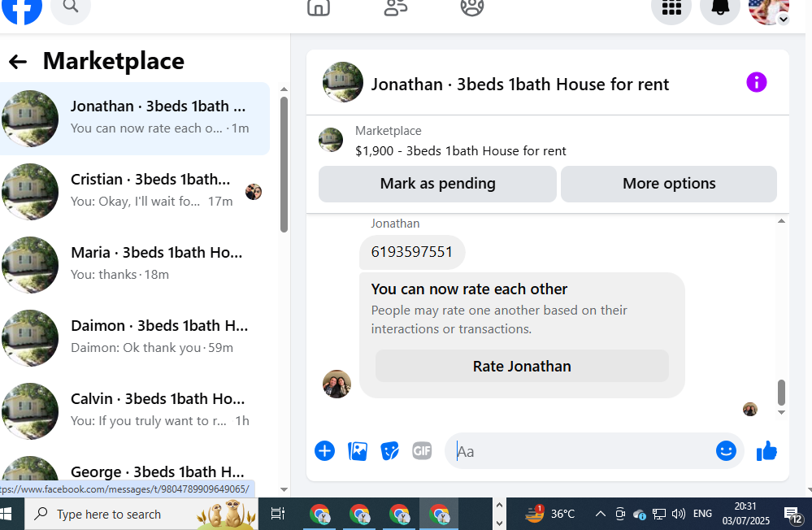Open the 36°C weather widget
This screenshot has height=530, width=812.
550,514
